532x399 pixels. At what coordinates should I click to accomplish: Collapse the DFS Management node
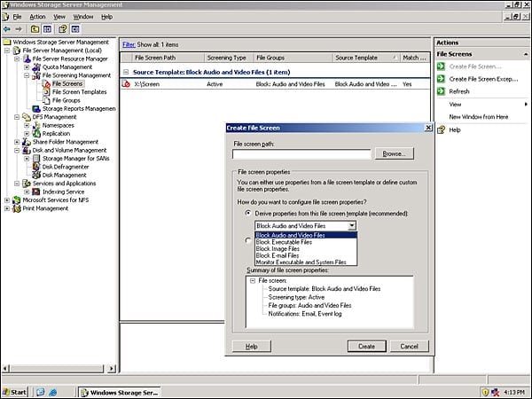tap(17, 117)
